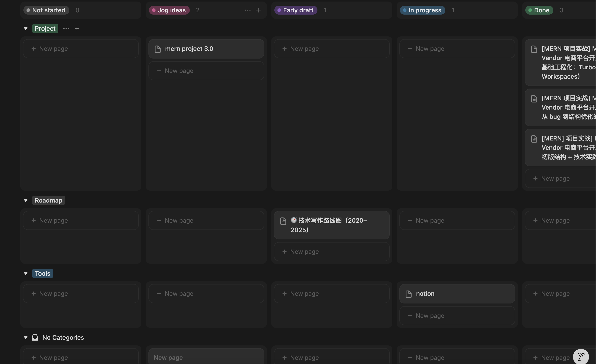Viewport: 596px width, 364px height.
Task: Click plus icon in Jog ideas column header
Action: coord(258,10)
